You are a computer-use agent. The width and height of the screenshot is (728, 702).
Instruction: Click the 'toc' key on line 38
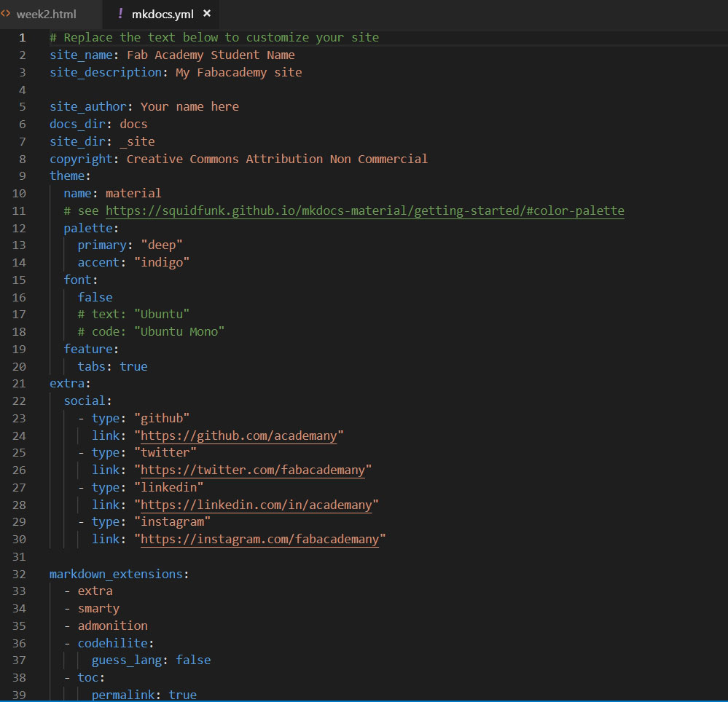click(87, 678)
